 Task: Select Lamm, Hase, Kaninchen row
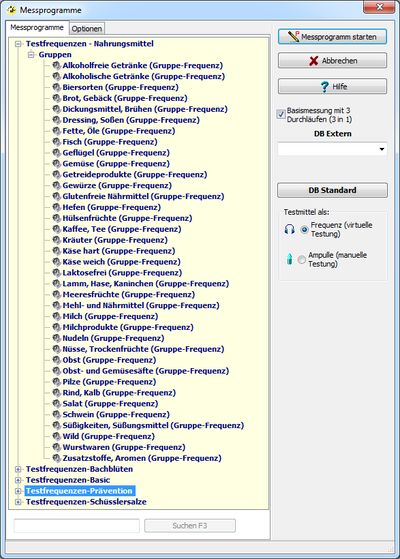coord(146,284)
